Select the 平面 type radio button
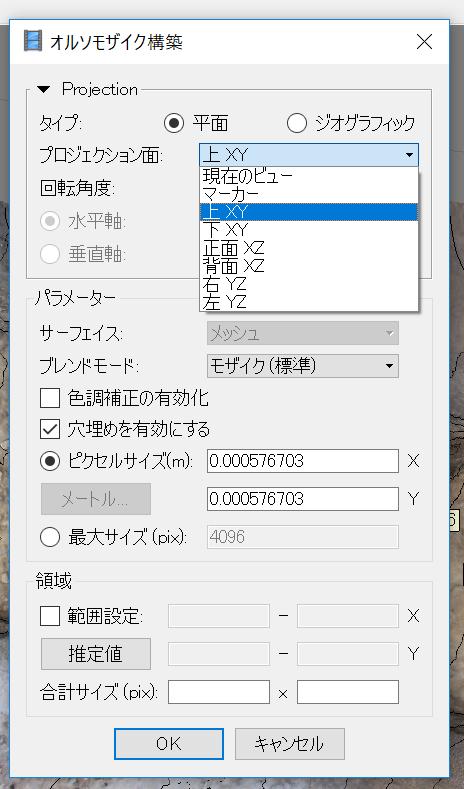This screenshot has height=789, width=464. tap(174, 123)
